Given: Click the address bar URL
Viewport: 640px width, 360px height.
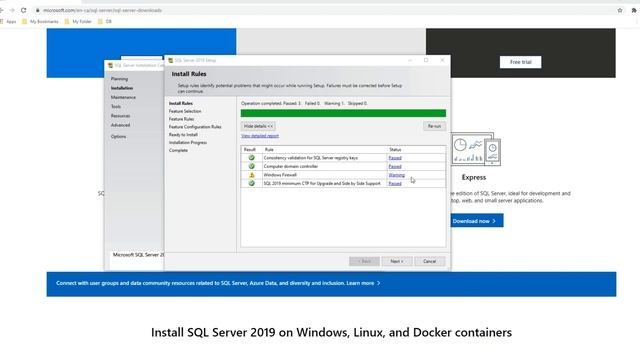Looking at the screenshot, I should tap(102, 10).
